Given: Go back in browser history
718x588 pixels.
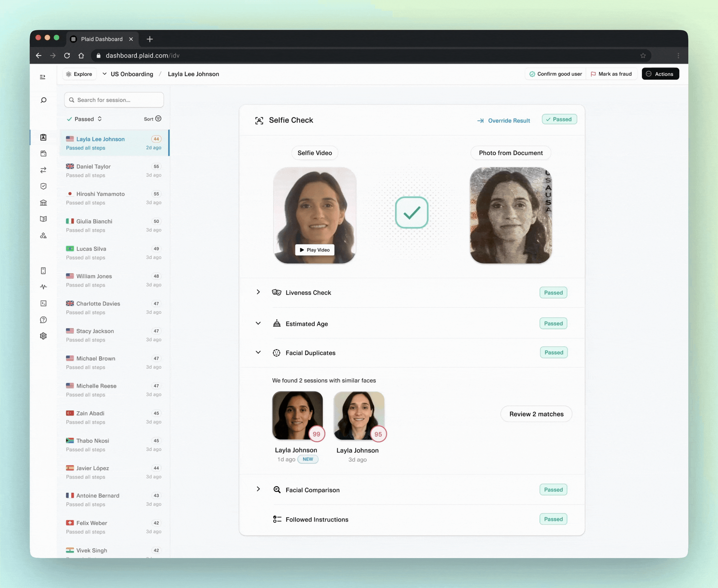Looking at the screenshot, I should pyautogui.click(x=39, y=56).
